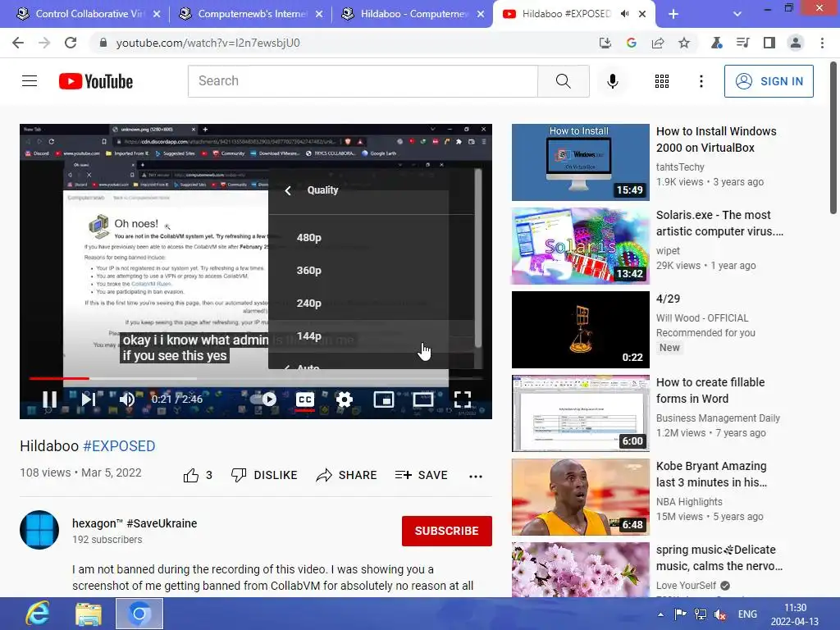
Task: Open Chrome labs flask icon
Action: coord(716,43)
